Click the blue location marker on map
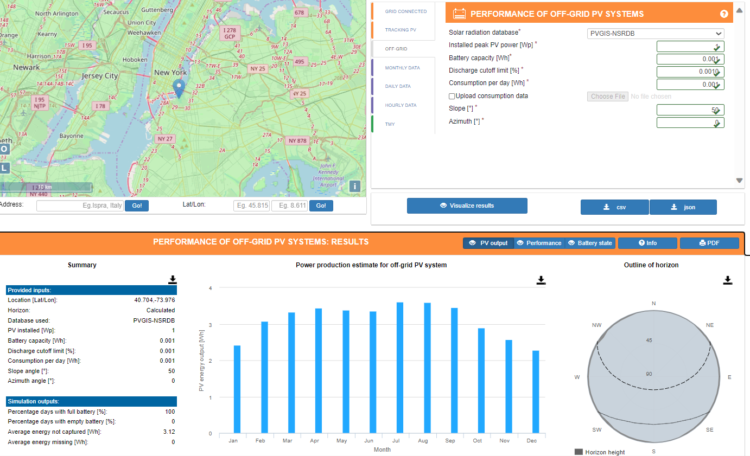 pos(179,89)
